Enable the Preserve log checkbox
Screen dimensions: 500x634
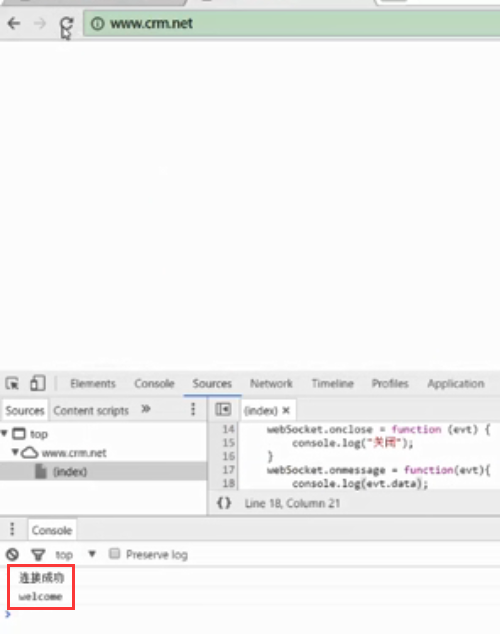tap(115, 553)
